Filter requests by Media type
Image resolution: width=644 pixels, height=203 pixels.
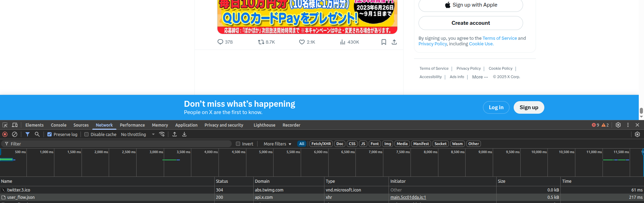(x=402, y=144)
